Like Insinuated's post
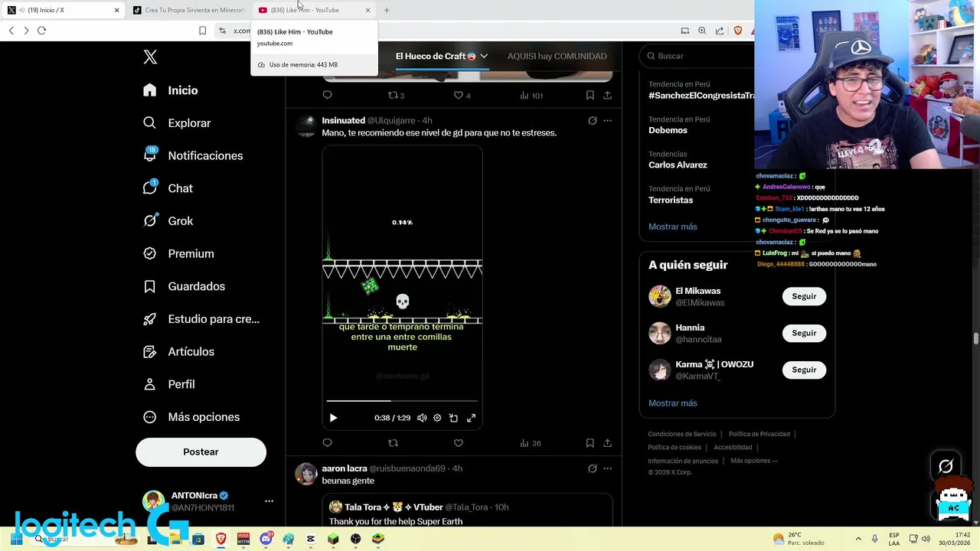 click(x=458, y=443)
